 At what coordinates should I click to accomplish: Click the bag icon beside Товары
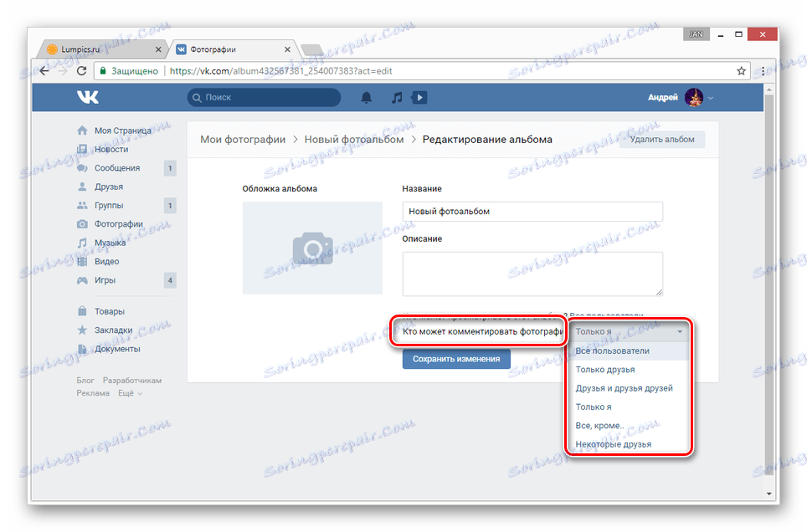(82, 311)
